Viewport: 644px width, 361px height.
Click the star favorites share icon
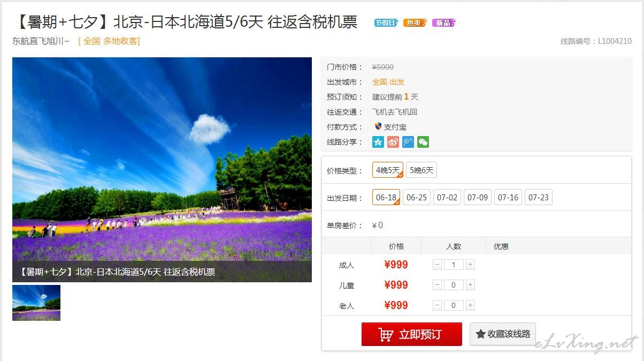[x=378, y=142]
